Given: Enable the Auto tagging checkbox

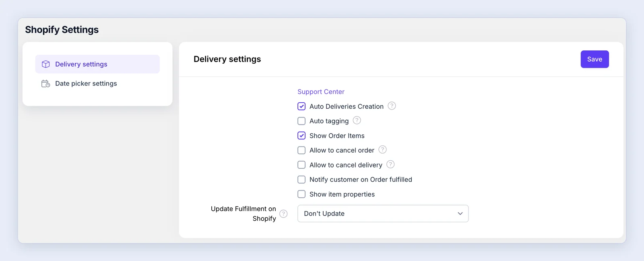Looking at the screenshot, I should point(301,121).
